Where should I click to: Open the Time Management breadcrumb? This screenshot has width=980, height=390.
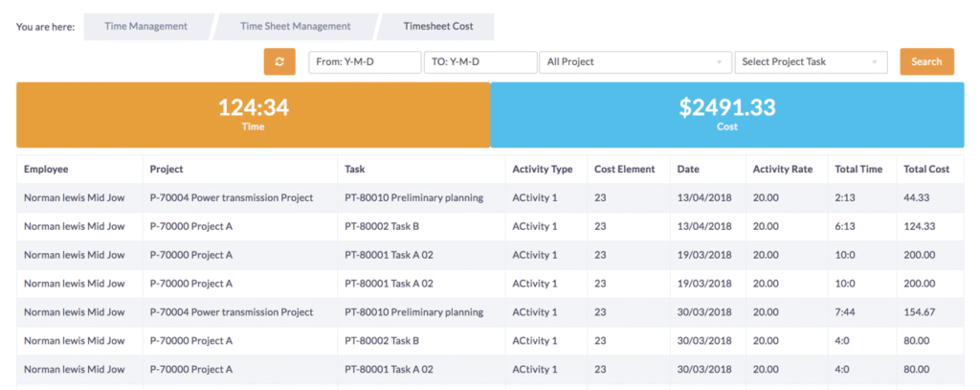[x=145, y=27]
